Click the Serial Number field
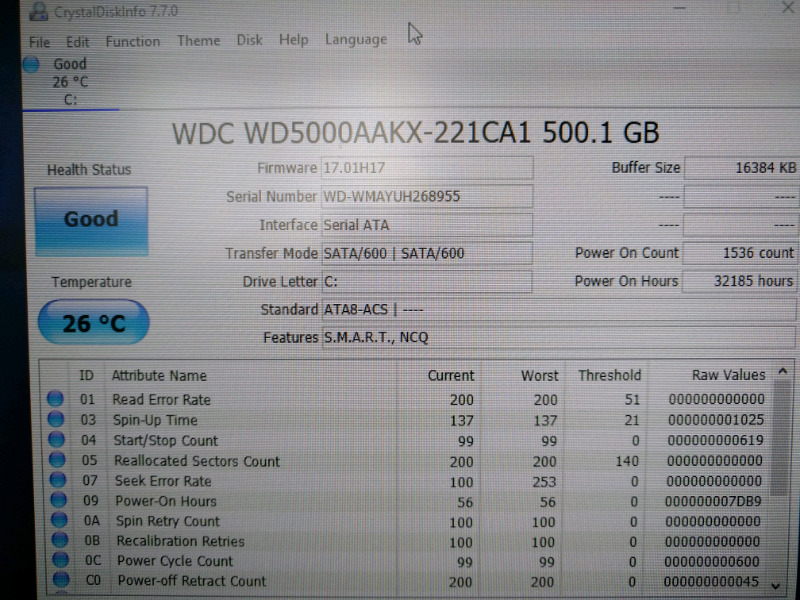 tap(427, 196)
